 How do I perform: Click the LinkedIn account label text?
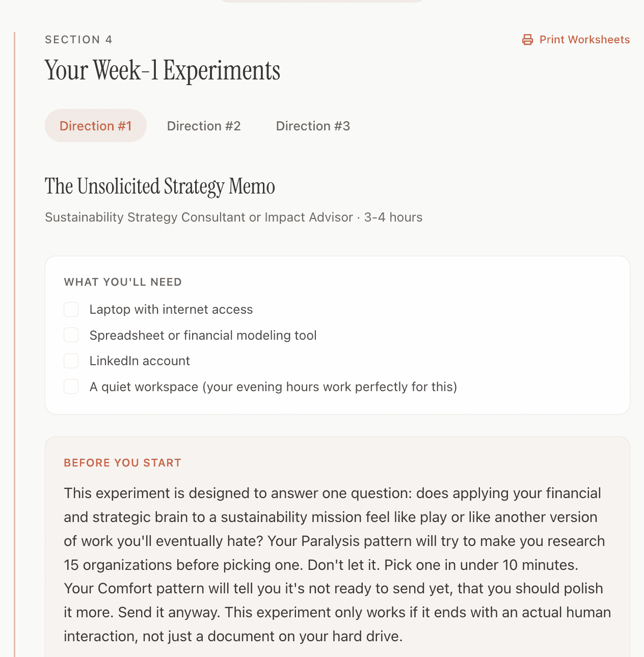pos(140,361)
